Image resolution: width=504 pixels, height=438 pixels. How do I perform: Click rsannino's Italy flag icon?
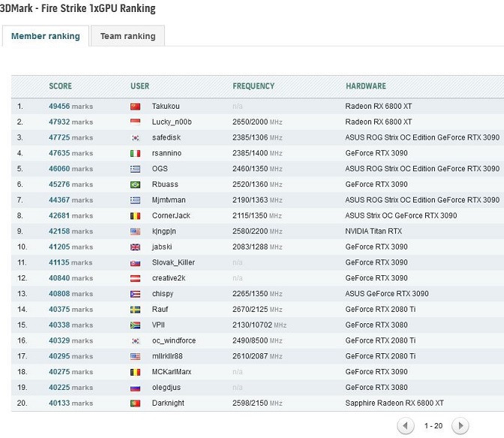pyautogui.click(x=135, y=153)
